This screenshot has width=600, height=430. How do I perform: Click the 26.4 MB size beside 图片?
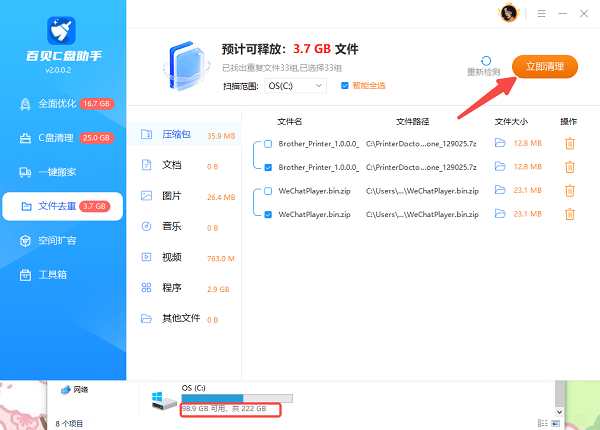click(x=221, y=197)
